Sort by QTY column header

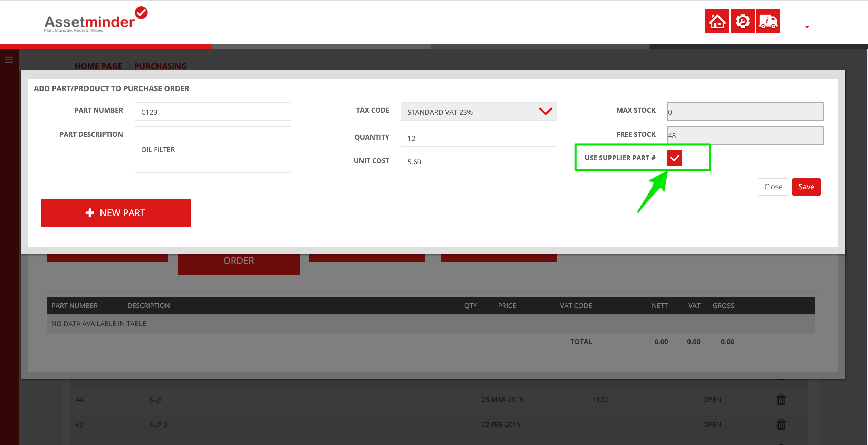click(x=470, y=306)
